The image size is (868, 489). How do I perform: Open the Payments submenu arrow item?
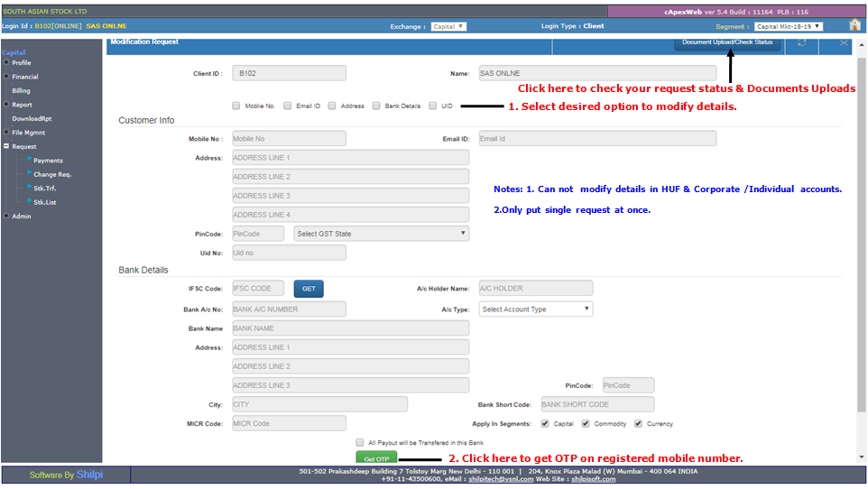coord(48,161)
